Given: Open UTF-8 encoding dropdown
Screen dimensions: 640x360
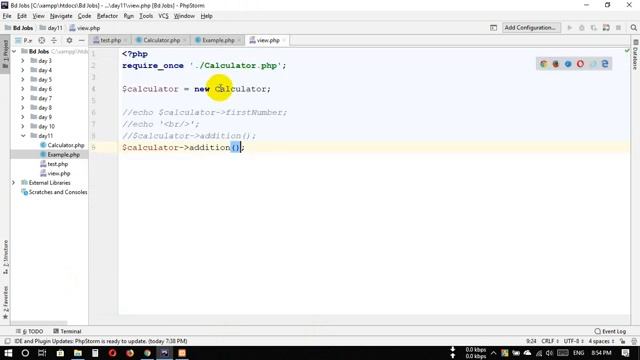Looking at the screenshot, I should pyautogui.click(x=574, y=341).
